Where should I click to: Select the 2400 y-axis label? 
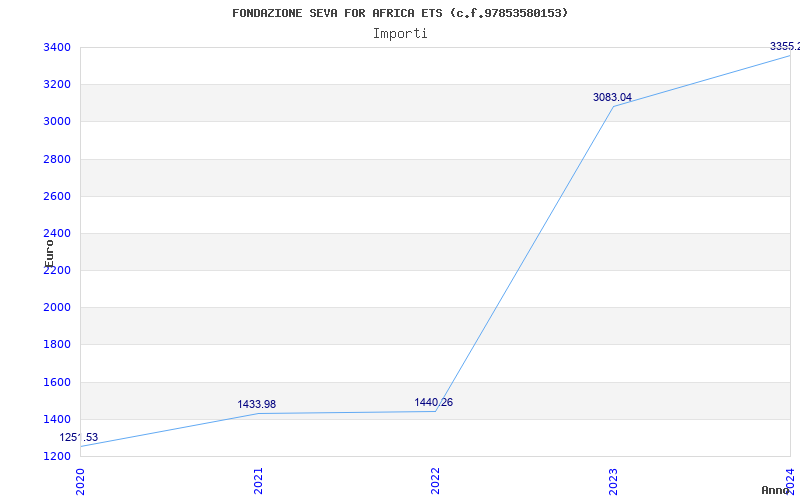pos(57,234)
